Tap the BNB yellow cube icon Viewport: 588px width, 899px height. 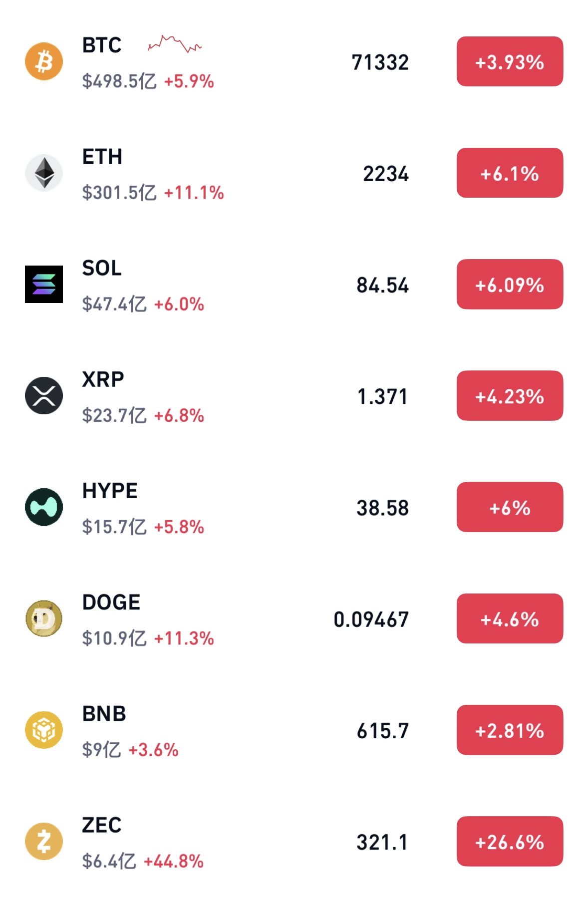coord(44,730)
